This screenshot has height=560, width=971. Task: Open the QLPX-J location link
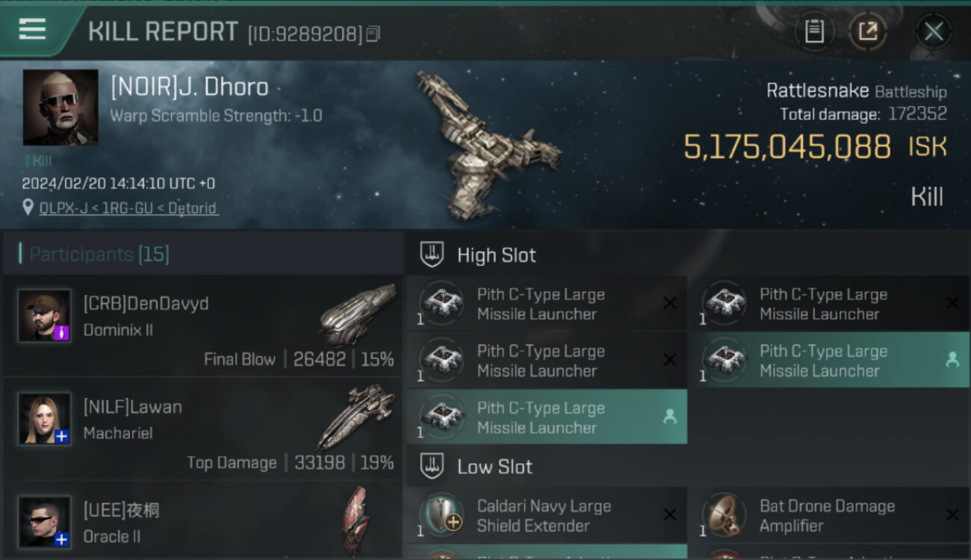coord(128,208)
